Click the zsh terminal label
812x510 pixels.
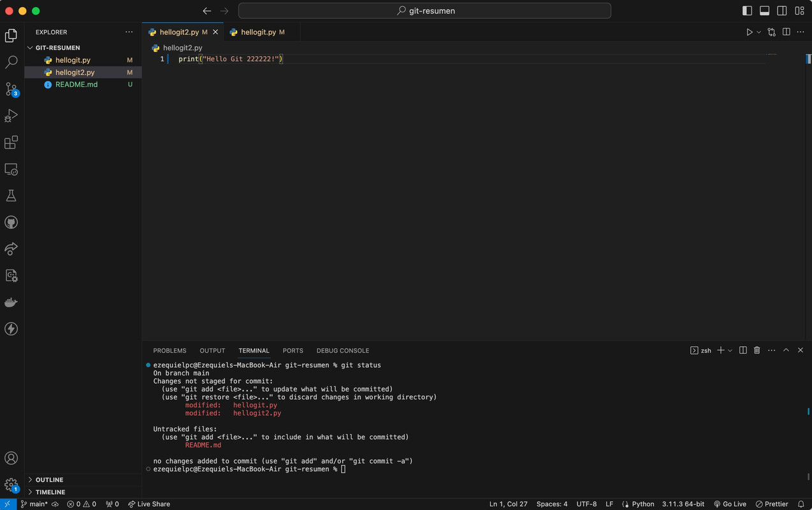[x=701, y=351]
